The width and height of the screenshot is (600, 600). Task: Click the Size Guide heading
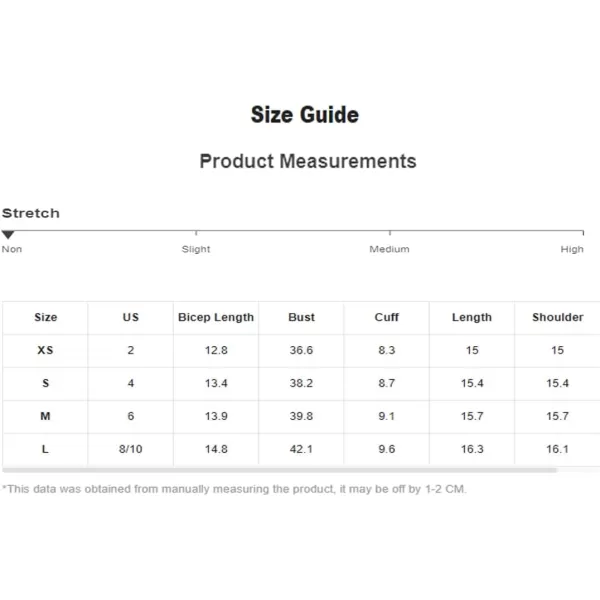305,115
